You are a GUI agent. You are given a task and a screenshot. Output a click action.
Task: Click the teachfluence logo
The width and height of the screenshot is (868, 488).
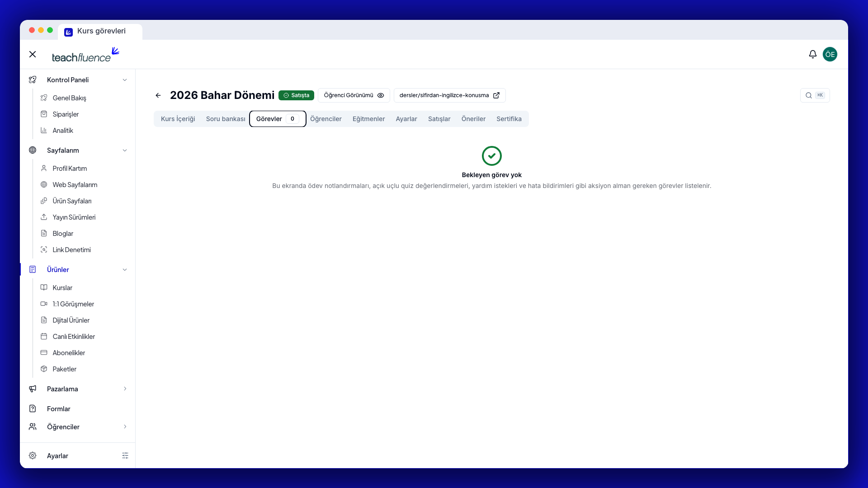pos(85,54)
